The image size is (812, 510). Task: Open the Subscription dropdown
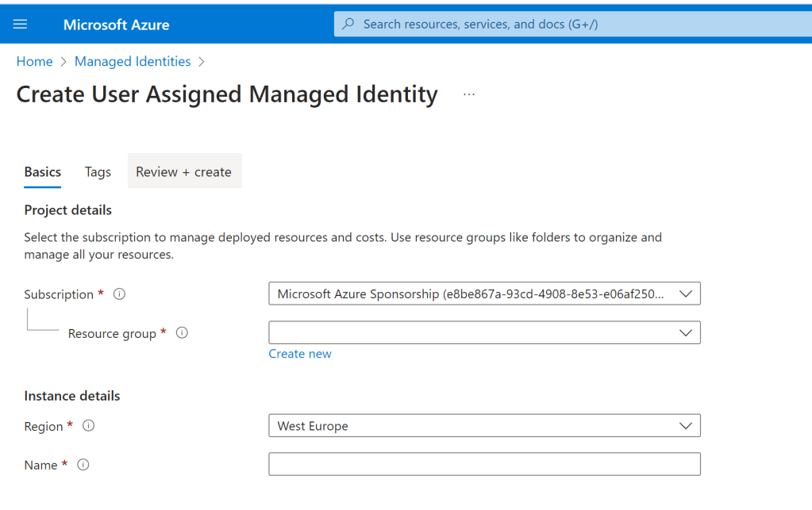(484, 293)
